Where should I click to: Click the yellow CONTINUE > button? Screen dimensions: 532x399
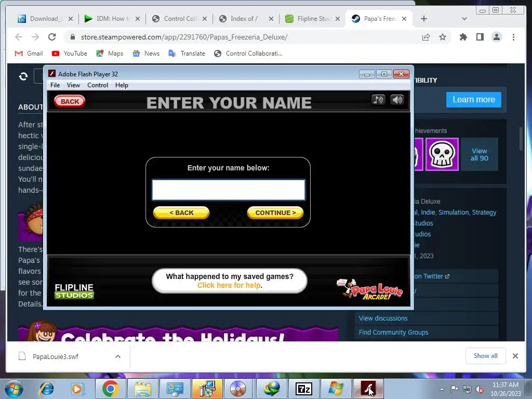tap(275, 212)
